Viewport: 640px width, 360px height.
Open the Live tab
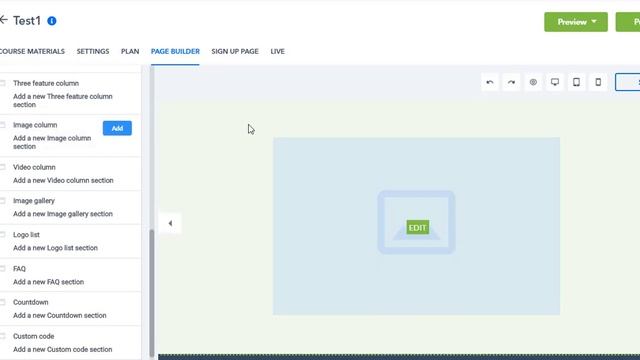point(278,51)
